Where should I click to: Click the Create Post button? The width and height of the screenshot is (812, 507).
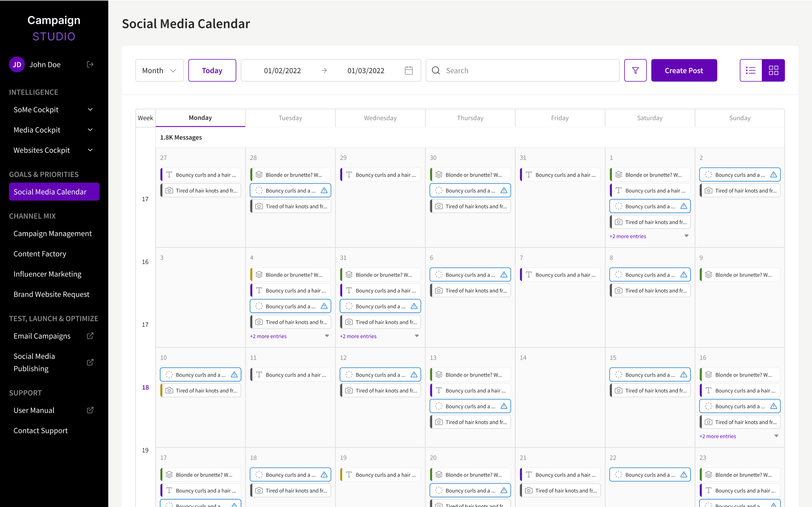tap(684, 70)
